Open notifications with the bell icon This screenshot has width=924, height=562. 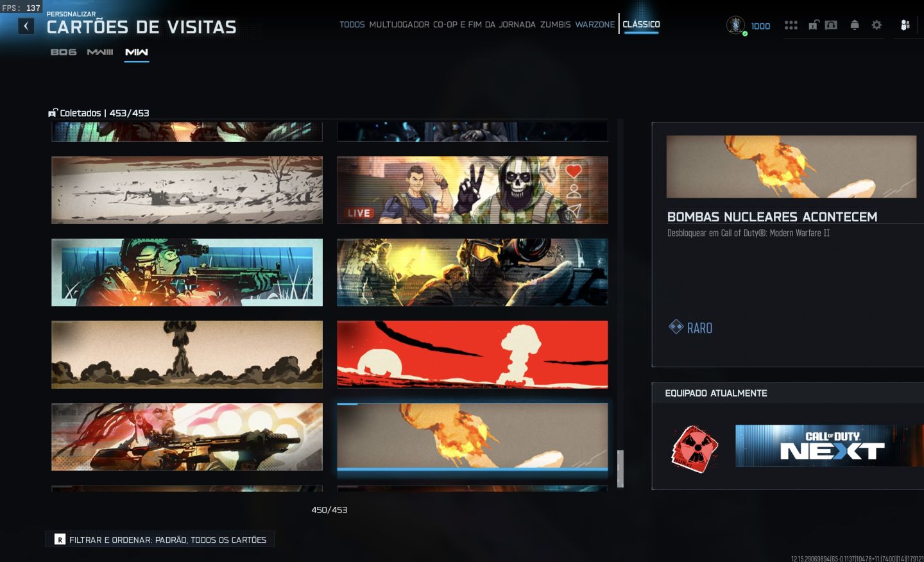pyautogui.click(x=855, y=25)
